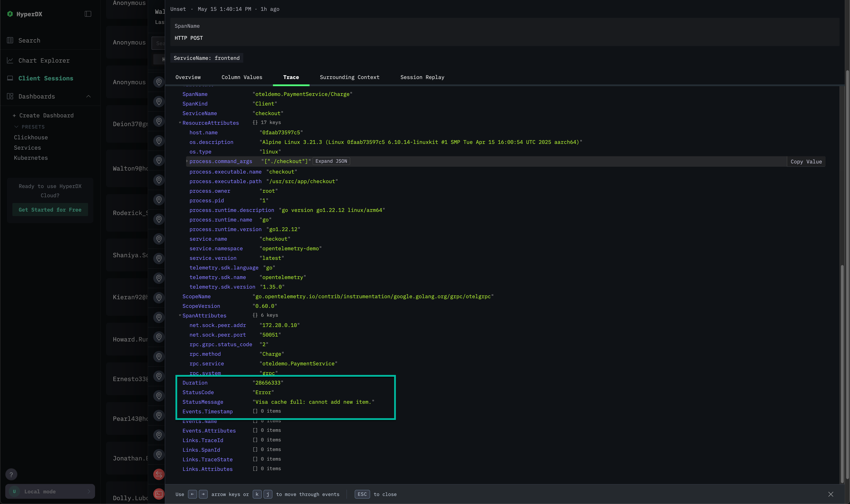Open the help question mark button

(11, 475)
